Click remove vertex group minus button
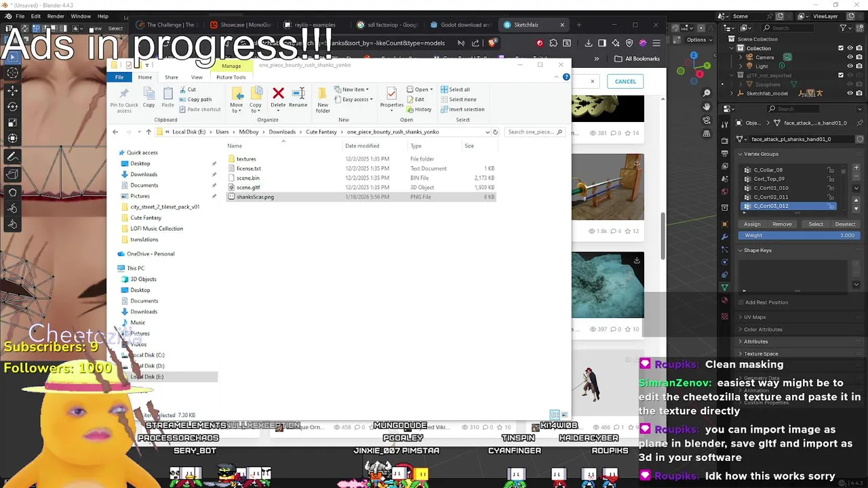Viewport: 868px width, 488px height. [856, 176]
